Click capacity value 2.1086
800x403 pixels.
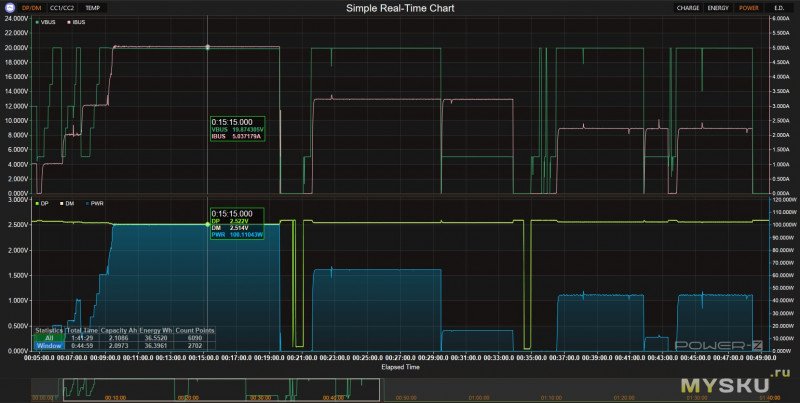118,338
